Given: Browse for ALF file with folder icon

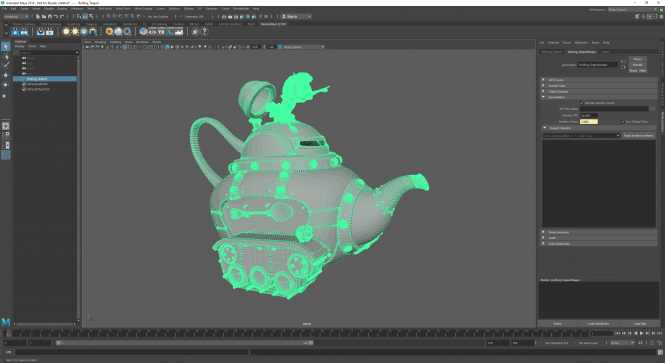Looking at the screenshot, I should (652, 109).
